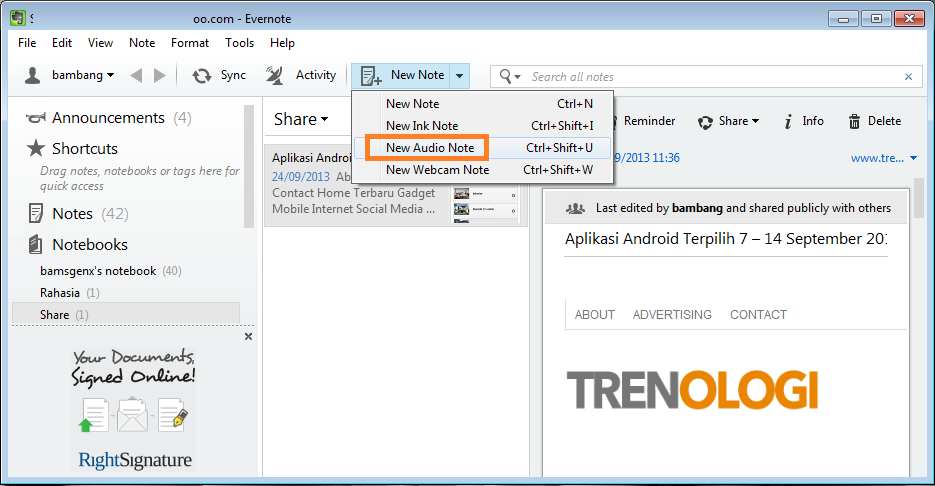935x486 pixels.
Task: Click the Sync circular arrows icon
Action: click(x=202, y=76)
